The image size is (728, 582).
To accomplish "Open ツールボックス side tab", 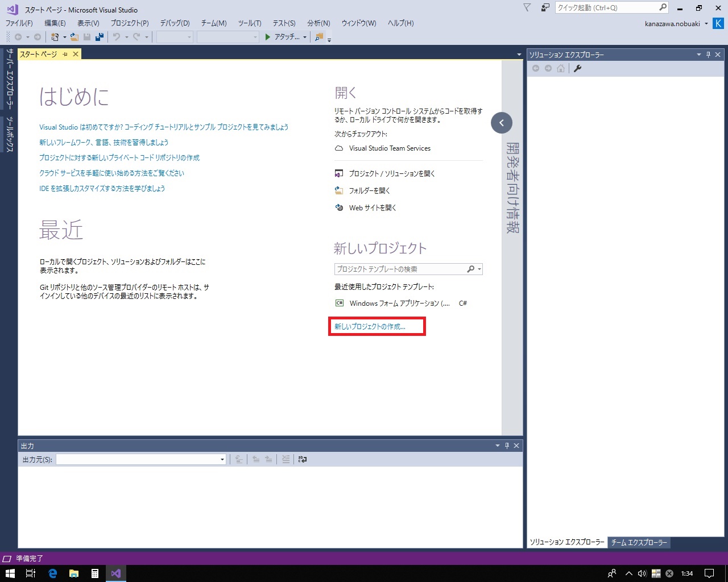I will click(10, 135).
